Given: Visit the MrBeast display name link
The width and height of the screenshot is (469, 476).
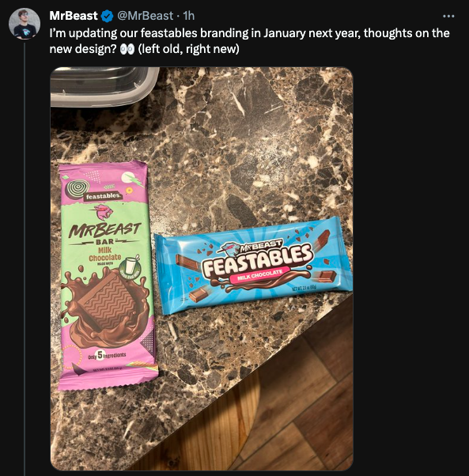Looking at the screenshot, I should click(x=74, y=16).
